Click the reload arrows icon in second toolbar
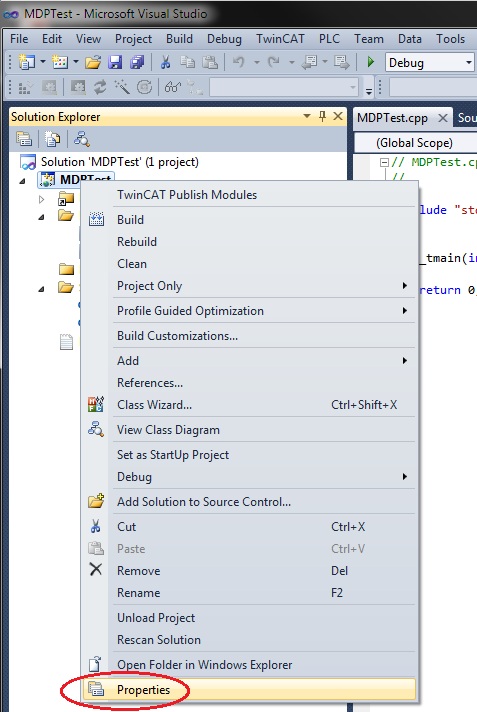Viewport: 477px width, 712px height. tap(100, 87)
